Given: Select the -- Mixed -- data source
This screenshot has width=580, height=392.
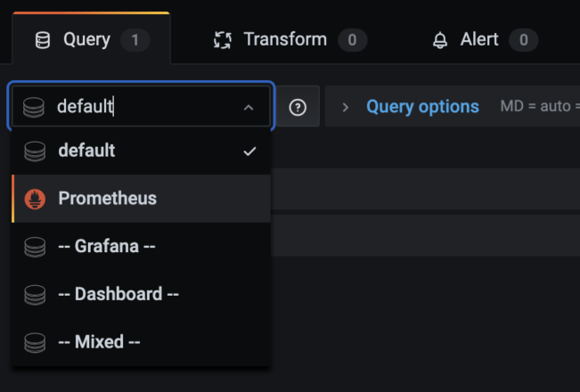Looking at the screenshot, I should (x=99, y=342).
